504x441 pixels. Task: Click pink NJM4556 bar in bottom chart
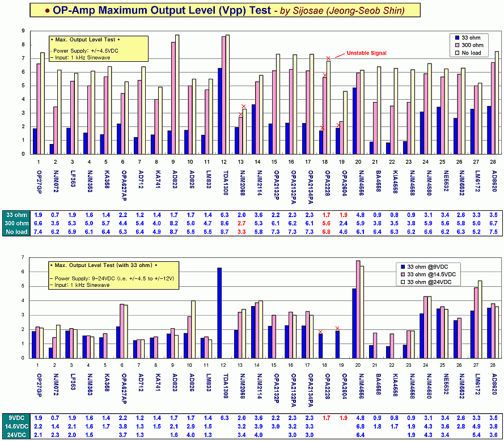358,309
